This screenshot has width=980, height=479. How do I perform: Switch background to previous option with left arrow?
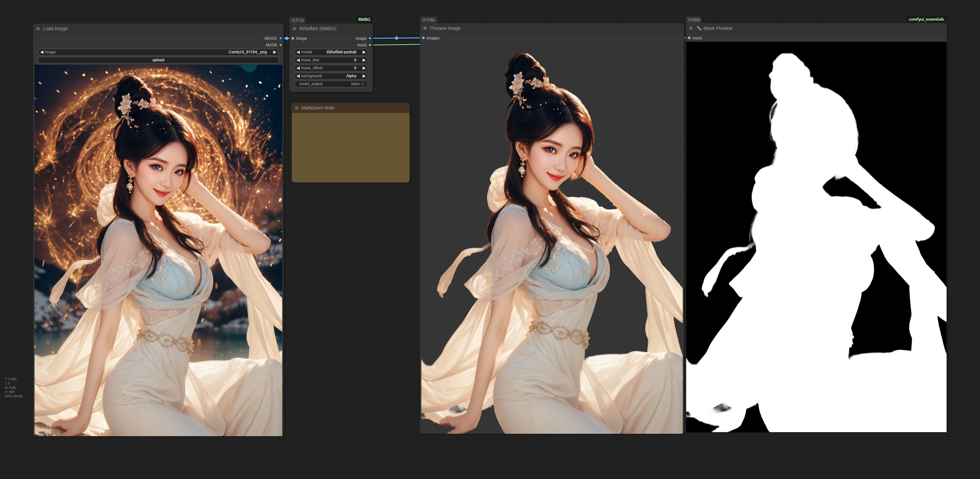tap(298, 76)
